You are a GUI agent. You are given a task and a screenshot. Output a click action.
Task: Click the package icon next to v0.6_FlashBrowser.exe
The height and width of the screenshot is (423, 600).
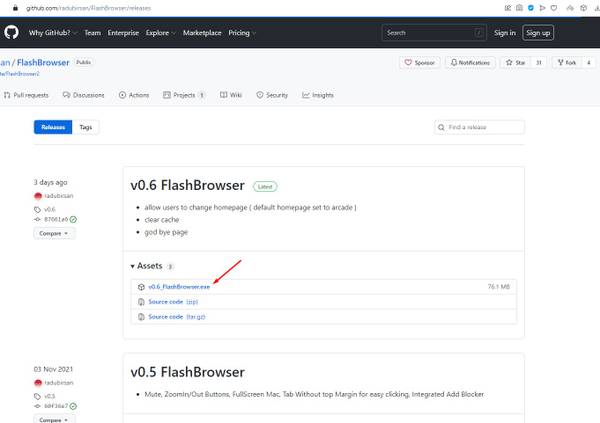click(x=141, y=287)
